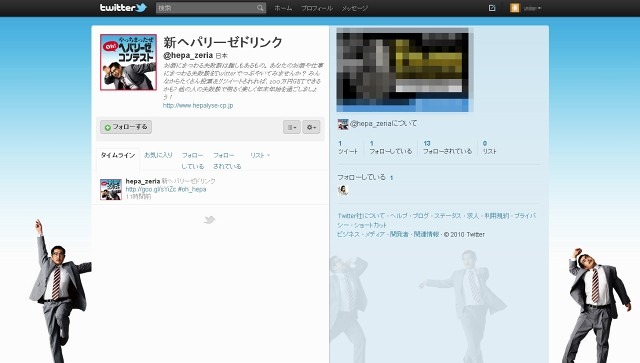This screenshot has height=363, width=640.
Task: Click the 0 リスト stat
Action: point(489,148)
